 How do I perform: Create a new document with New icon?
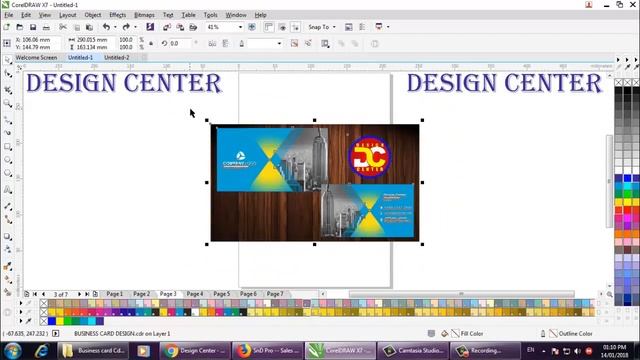(x=7, y=27)
